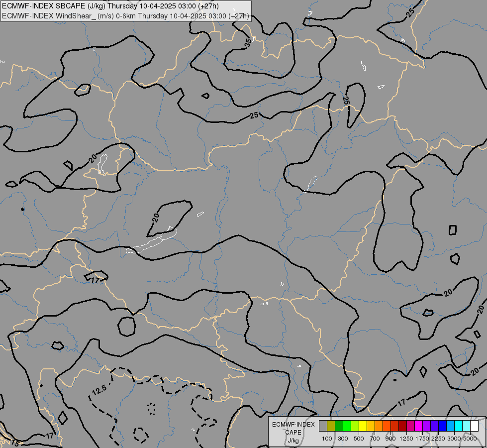Select the pure blue legend swatch
The width and height of the screenshot is (487, 448).
tap(442, 426)
